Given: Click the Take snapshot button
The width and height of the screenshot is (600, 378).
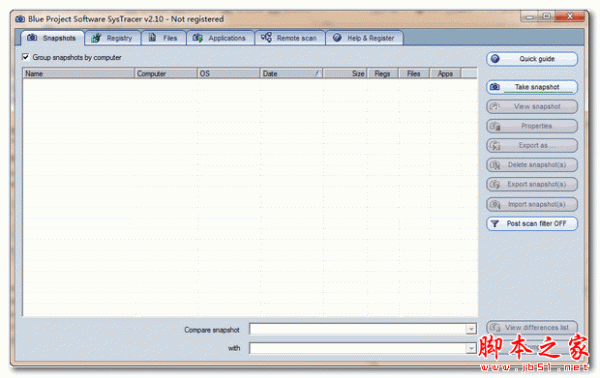Looking at the screenshot, I should pos(532,87).
